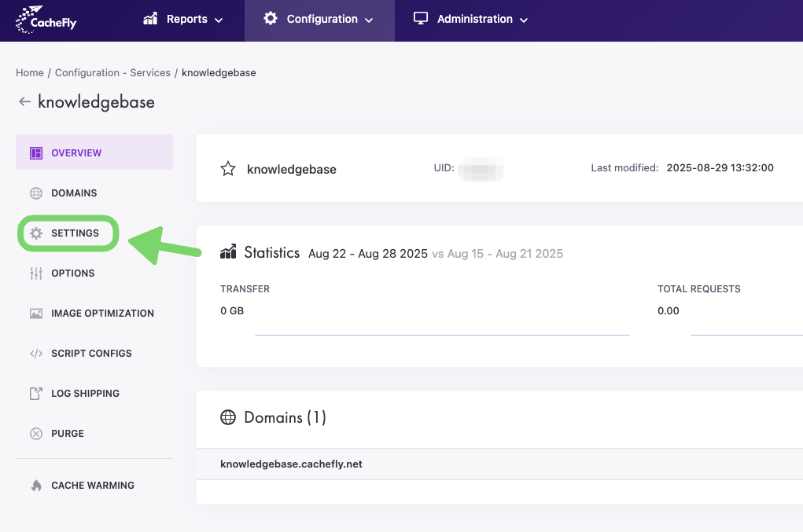Go to Home breadcrumb link
803x532 pixels.
pyautogui.click(x=30, y=73)
